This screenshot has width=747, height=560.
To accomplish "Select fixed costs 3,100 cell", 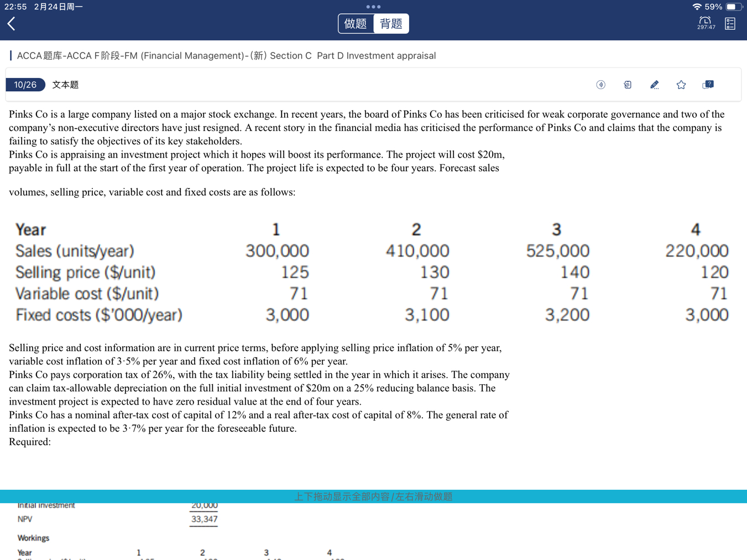I will [x=427, y=315].
